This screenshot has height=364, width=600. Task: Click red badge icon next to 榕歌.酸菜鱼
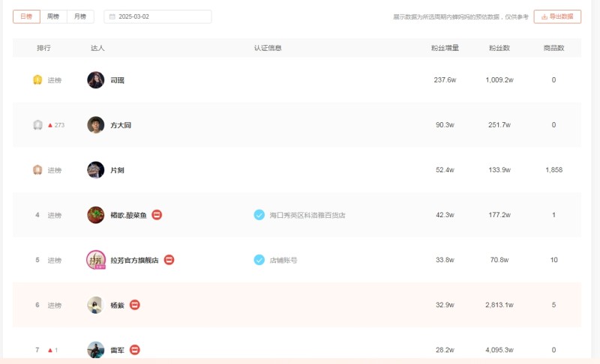[157, 215]
